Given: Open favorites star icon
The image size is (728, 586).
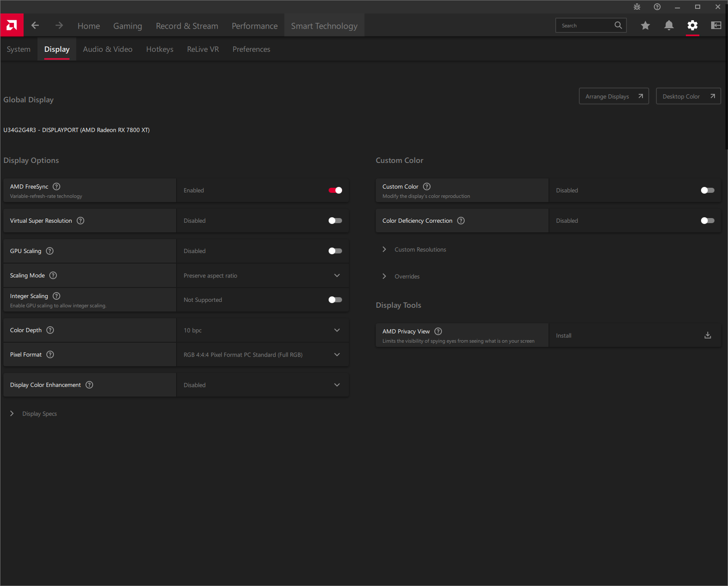Looking at the screenshot, I should 645,26.
